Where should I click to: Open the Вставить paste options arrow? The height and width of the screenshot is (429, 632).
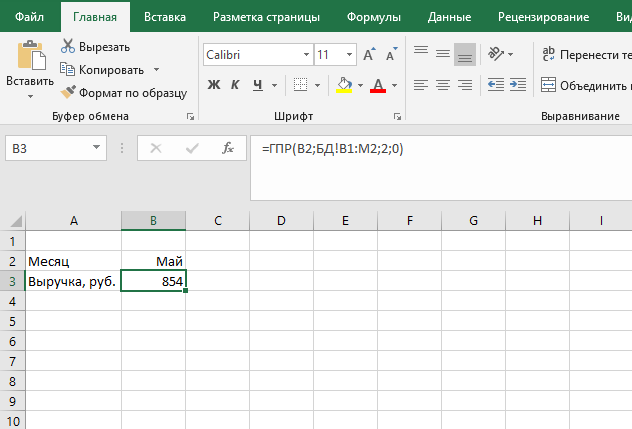30,96
